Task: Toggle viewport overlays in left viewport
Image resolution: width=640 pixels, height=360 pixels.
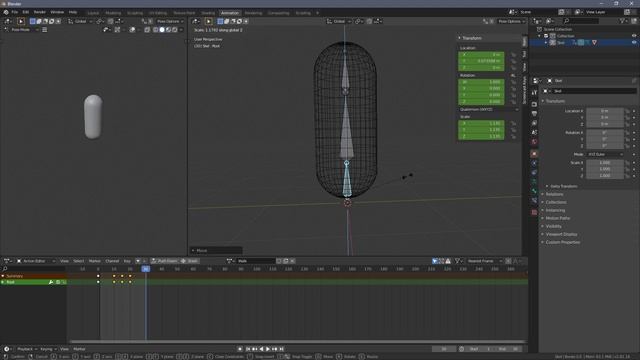Action: [132, 30]
